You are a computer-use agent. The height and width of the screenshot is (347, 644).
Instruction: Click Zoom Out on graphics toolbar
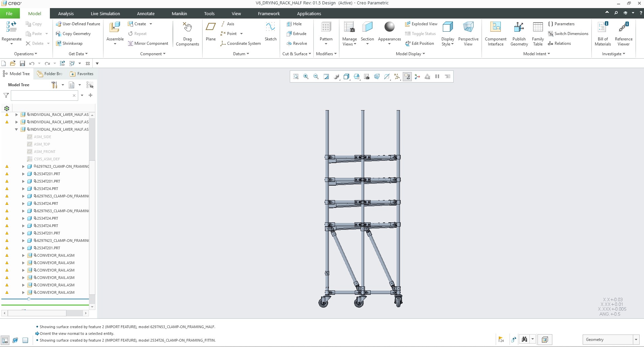[x=316, y=76]
